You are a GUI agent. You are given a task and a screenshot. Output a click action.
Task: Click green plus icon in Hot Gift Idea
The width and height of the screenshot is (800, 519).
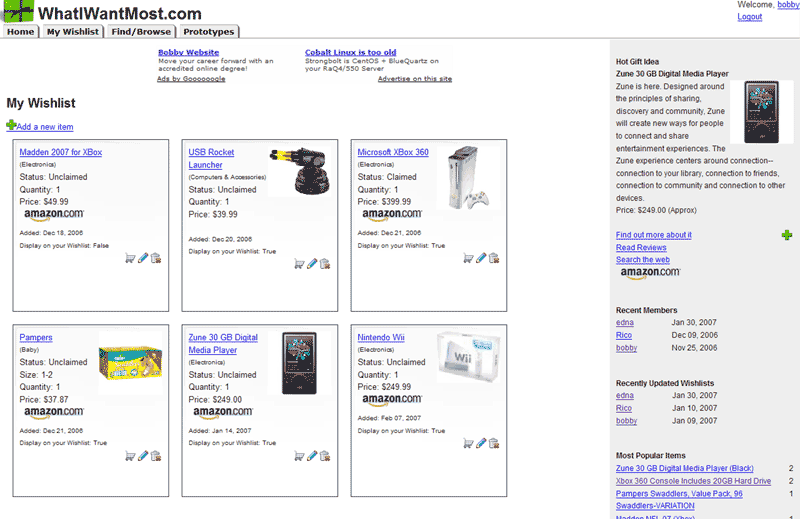pyautogui.click(x=787, y=235)
